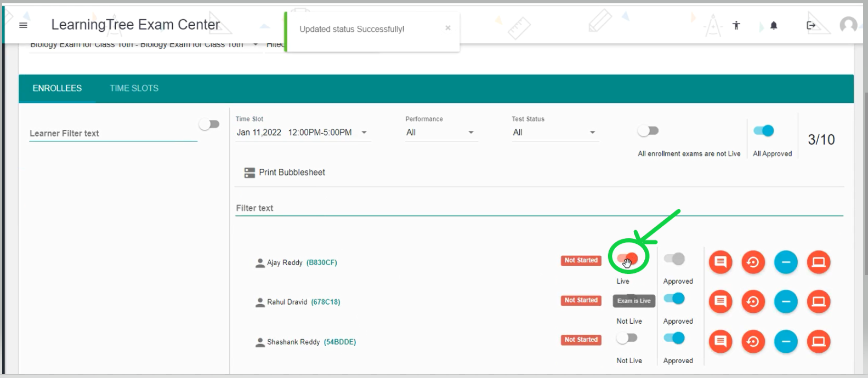The height and width of the screenshot is (378, 868).
Task: Click the logout icon in header
Action: point(811,25)
